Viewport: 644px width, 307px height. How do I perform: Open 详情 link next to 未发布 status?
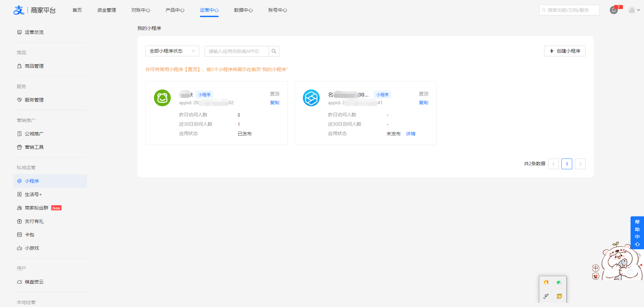(x=411, y=134)
